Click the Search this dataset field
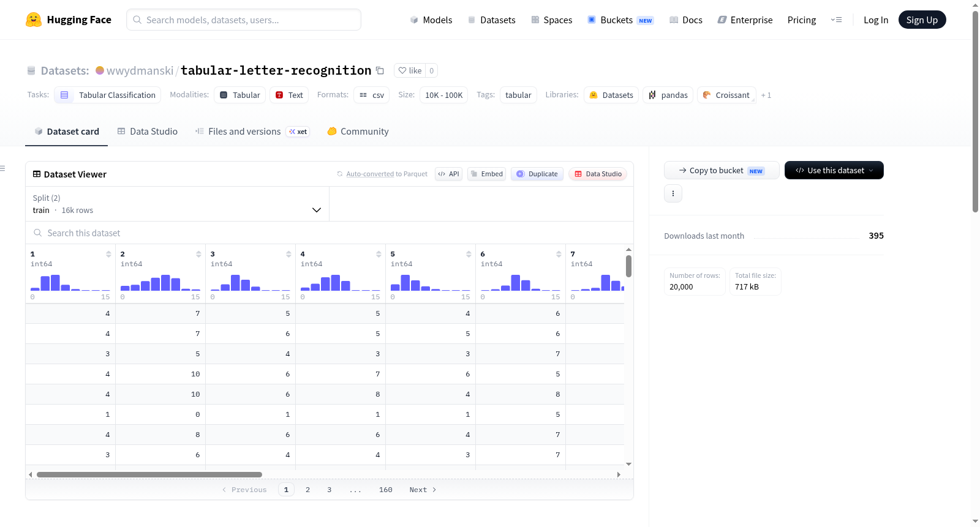Viewport: 980px width, 527px height. pos(330,233)
